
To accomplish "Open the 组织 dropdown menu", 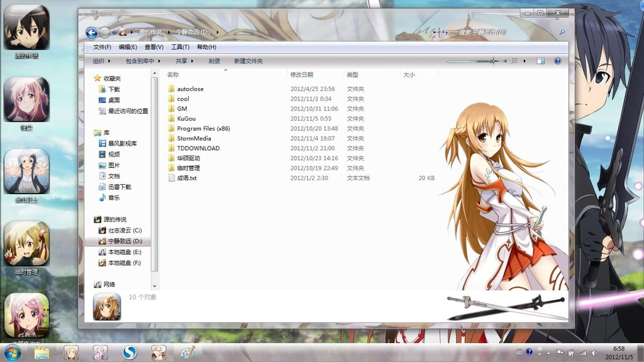I will [97, 60].
